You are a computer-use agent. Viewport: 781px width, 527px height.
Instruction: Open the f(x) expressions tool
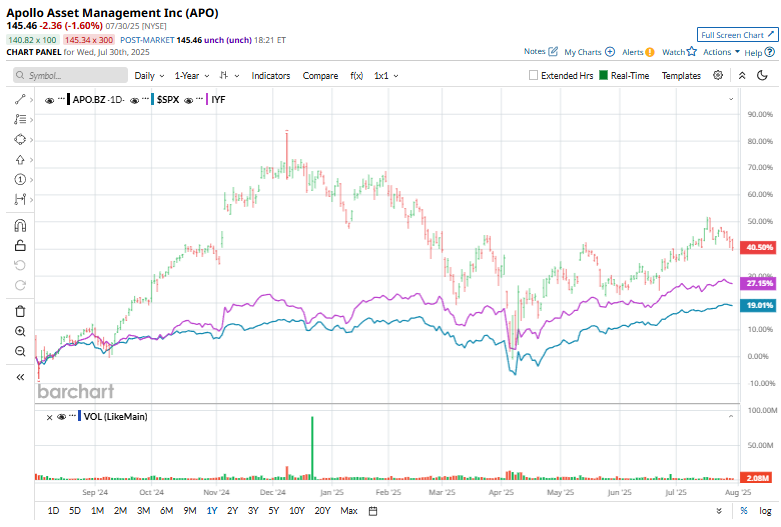tap(357, 76)
